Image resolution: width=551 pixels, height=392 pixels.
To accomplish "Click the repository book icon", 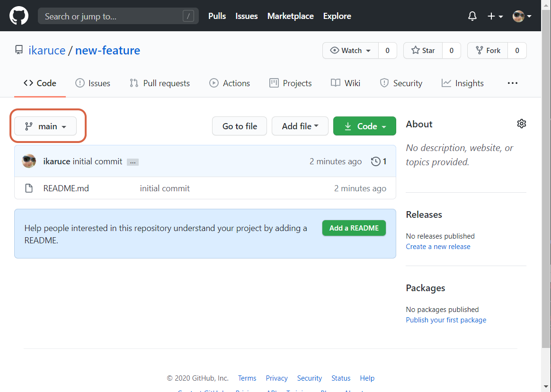I will point(19,50).
